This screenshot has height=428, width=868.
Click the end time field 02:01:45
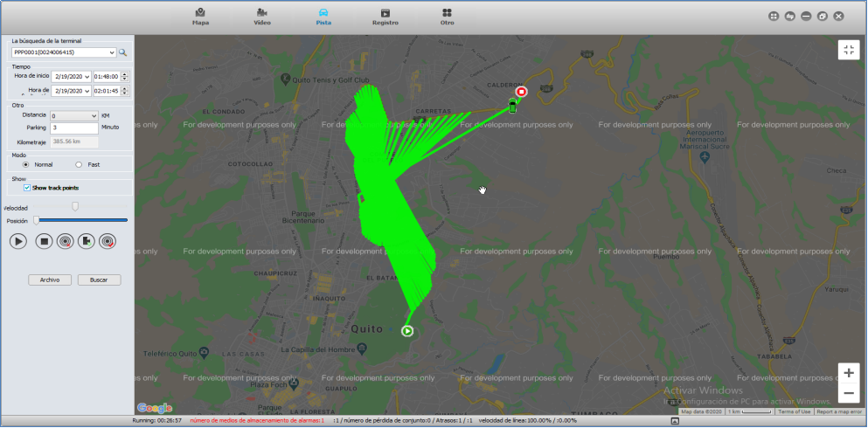point(107,91)
